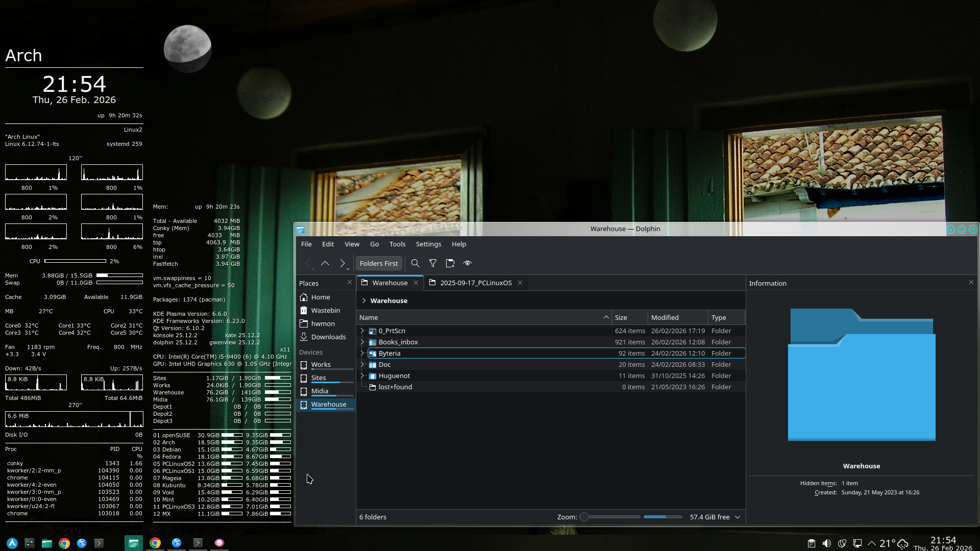Image resolution: width=980 pixels, height=551 pixels.
Task: Switch to 2025-09-17_PCLinuxOS tab
Action: tap(475, 283)
